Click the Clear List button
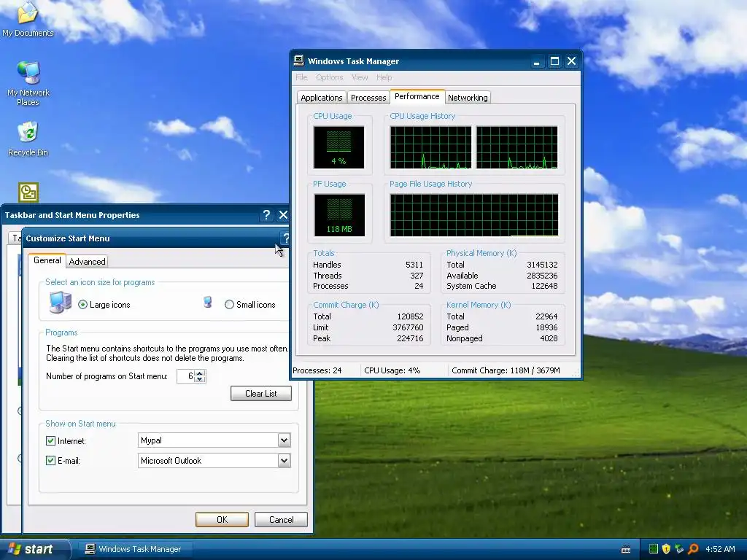This screenshot has width=747, height=560. coord(261,393)
